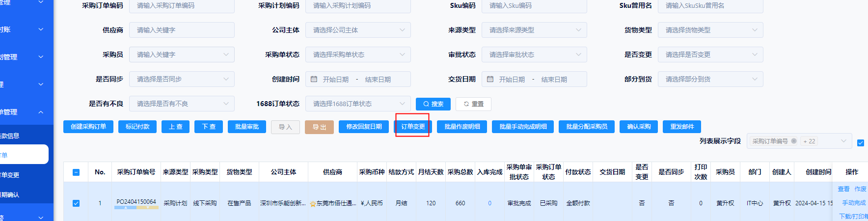
Task: Click the 下查 button
Action: (x=209, y=127)
